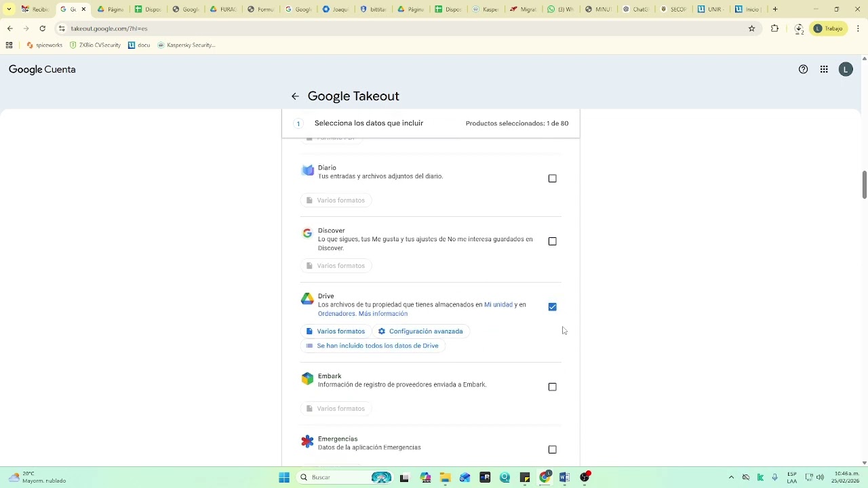Switch to the Migrat tab
This screenshot has width=868, height=488.
[x=523, y=9]
